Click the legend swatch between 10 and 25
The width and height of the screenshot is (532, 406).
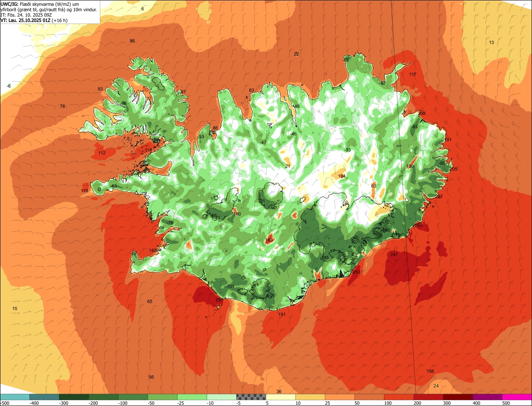click(310, 397)
